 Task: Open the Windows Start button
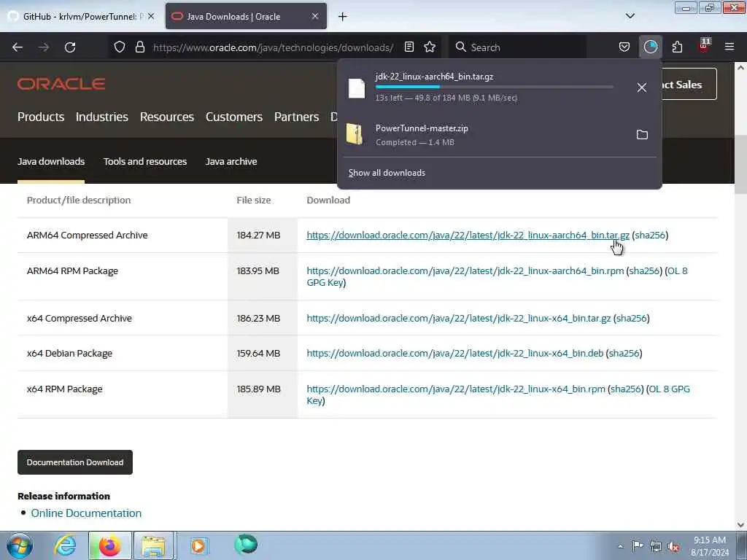pos(20,545)
